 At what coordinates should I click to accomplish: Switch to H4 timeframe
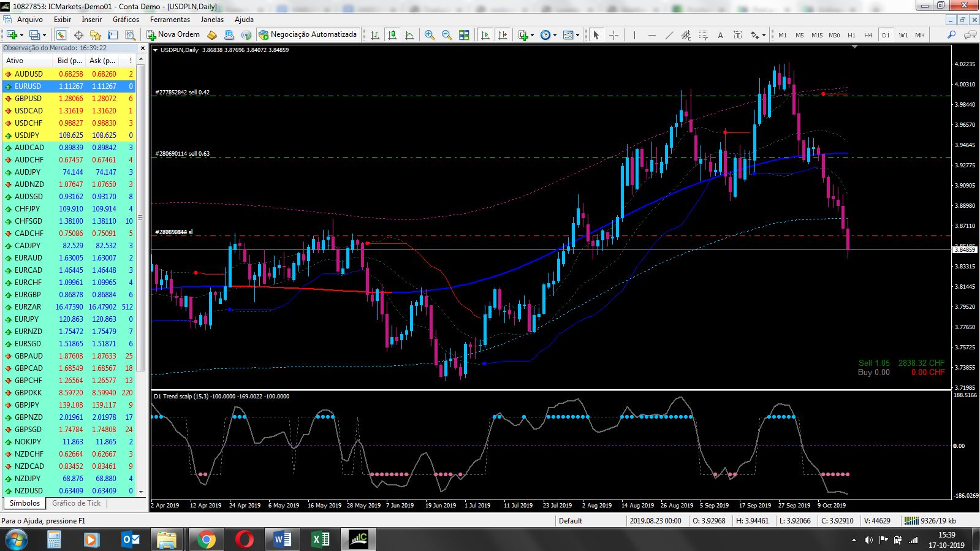click(x=868, y=35)
